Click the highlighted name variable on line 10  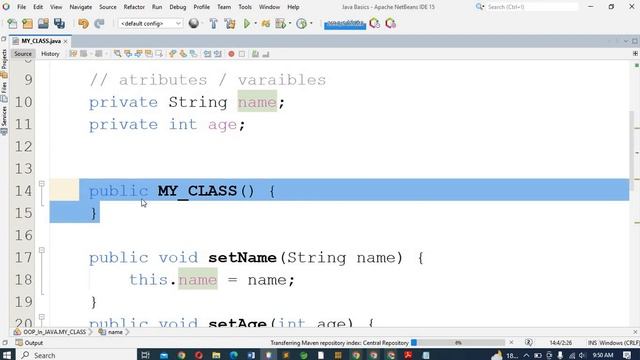pos(257,102)
